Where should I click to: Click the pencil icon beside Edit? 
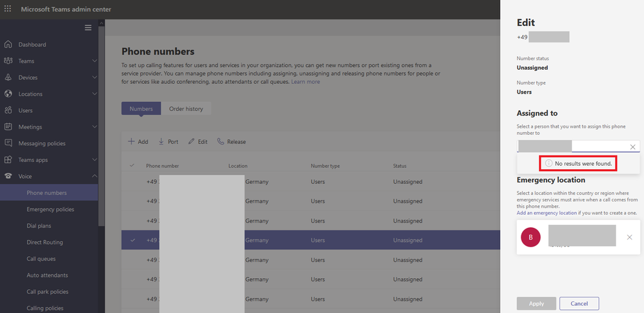(191, 141)
